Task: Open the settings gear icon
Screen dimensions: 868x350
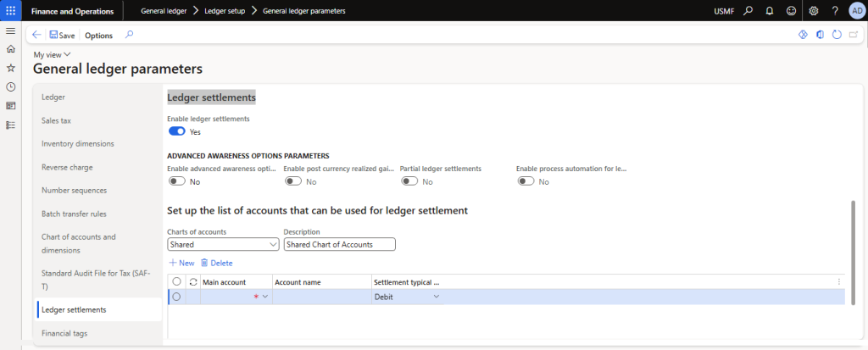Action: [x=814, y=10]
